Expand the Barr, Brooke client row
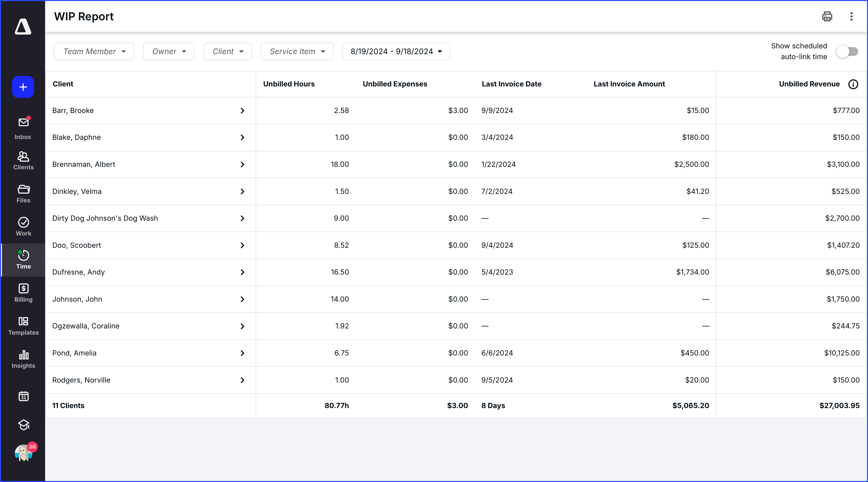 pos(242,110)
